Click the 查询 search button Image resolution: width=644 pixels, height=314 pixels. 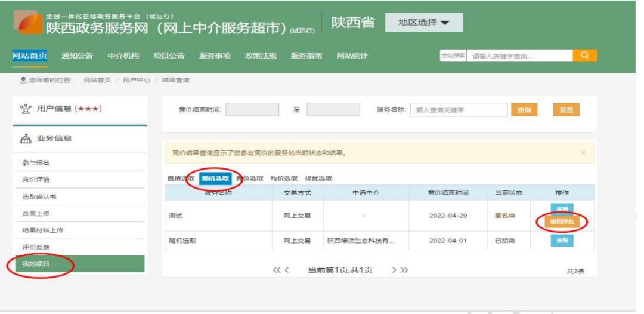point(524,110)
